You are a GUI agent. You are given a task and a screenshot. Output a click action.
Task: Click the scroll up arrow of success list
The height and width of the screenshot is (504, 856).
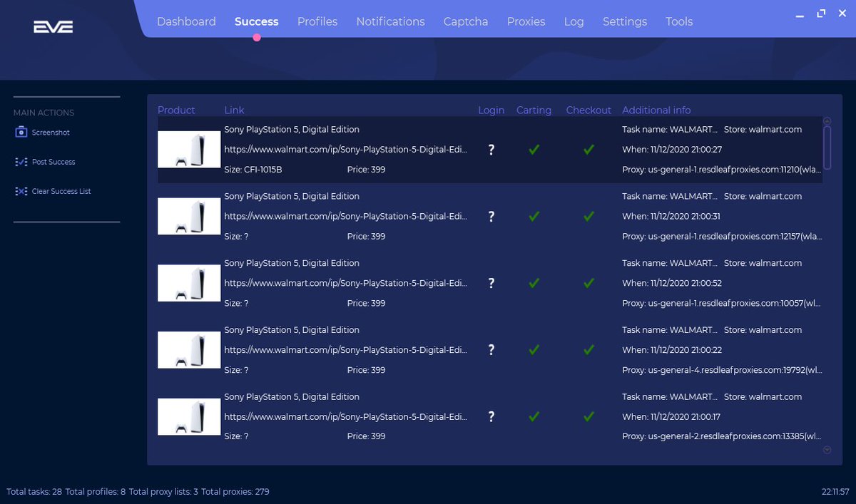pos(827,121)
